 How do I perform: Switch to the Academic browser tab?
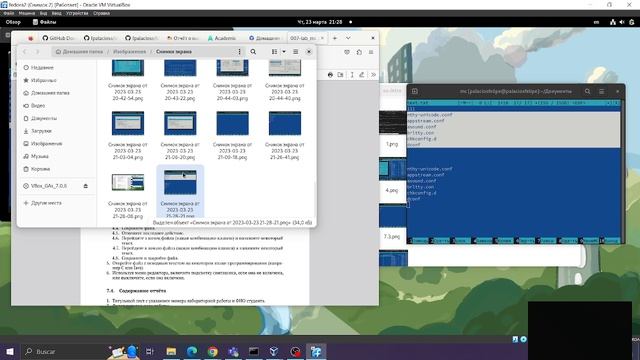click(222, 38)
